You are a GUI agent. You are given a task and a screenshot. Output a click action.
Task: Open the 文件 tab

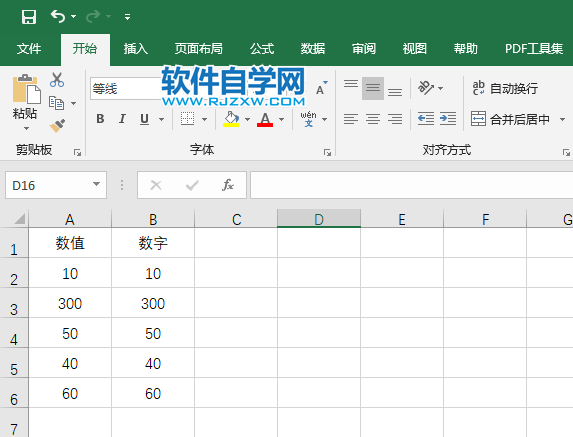tap(29, 49)
